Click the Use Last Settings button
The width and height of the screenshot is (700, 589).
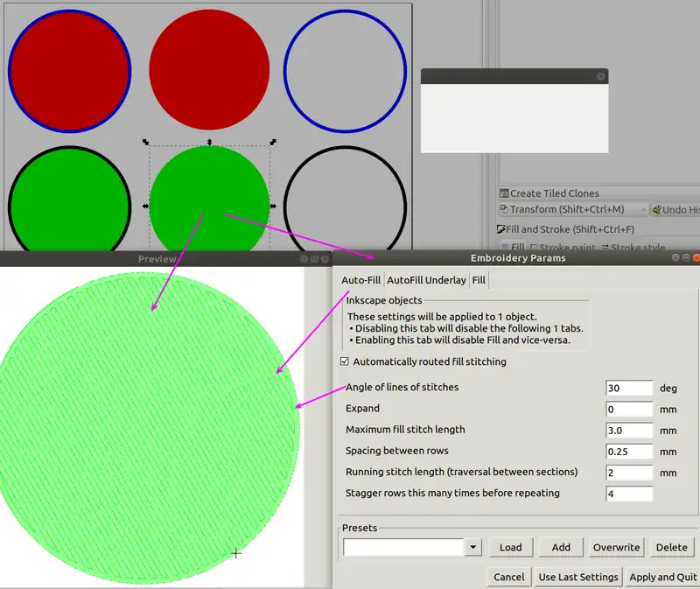click(x=578, y=577)
